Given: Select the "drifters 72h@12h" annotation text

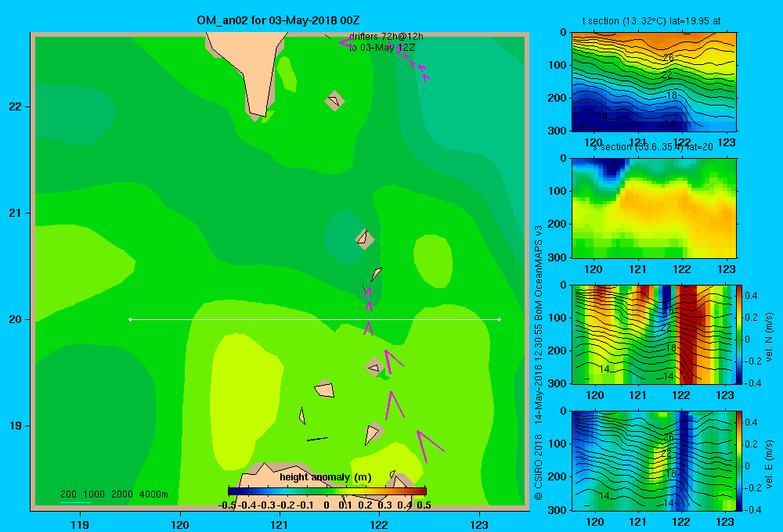Looking at the screenshot, I should 386,37.
